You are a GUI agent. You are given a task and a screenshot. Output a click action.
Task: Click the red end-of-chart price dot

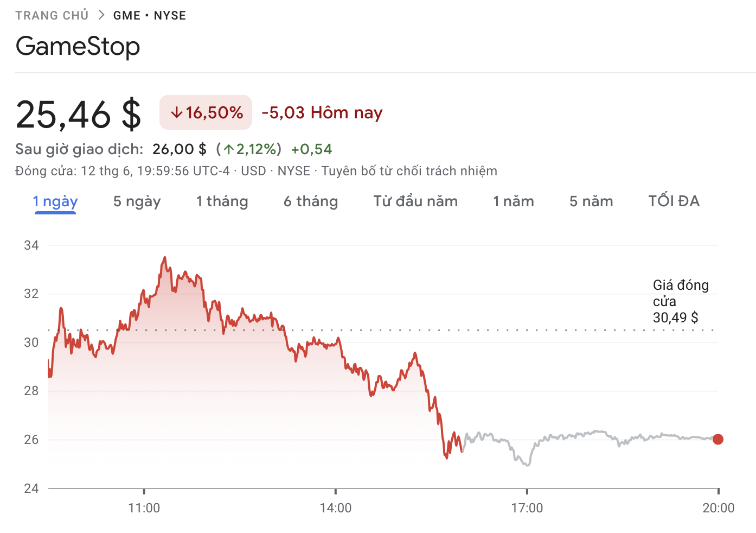(x=717, y=439)
